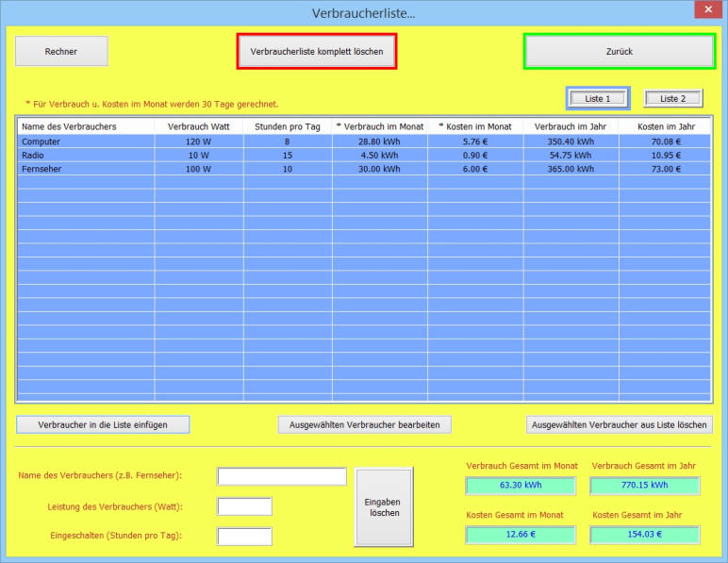Image resolution: width=728 pixels, height=563 pixels.
Task: Click the 'Kosten Gesamt im Jahr' value box
Action: pyautogui.click(x=645, y=534)
